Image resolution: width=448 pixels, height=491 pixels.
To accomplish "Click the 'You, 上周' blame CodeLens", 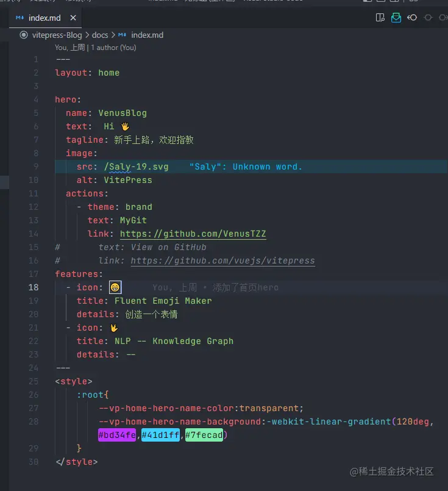I will pos(69,48).
